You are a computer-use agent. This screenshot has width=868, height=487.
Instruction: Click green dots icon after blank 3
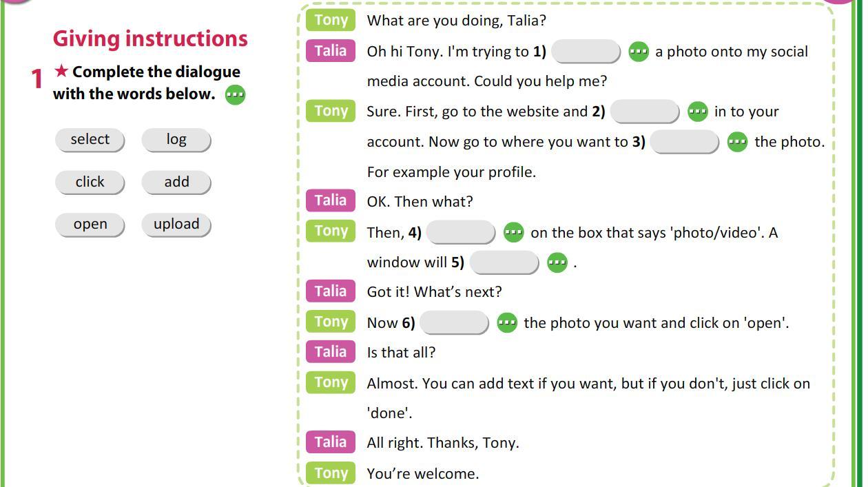[x=737, y=142]
